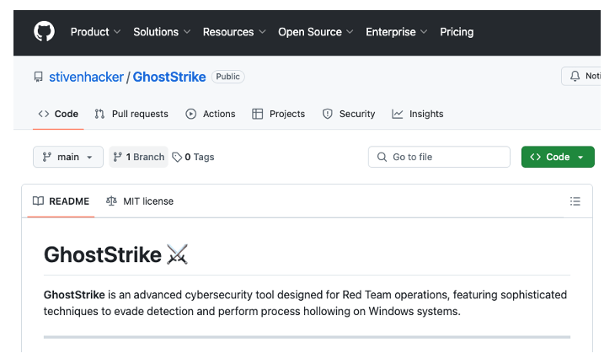Image resolution: width=615 pixels, height=364 pixels.
Task: Switch to the Pull requests tab
Action: [131, 114]
